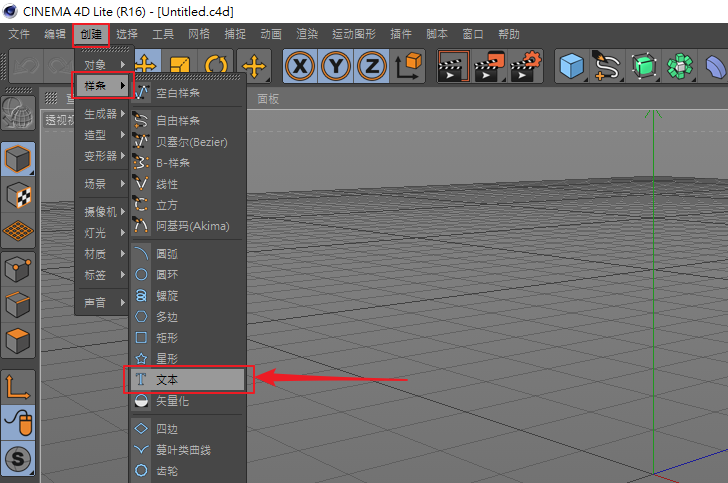Create a 文本 text spline
Screen dimensions: 728x483
(188, 380)
